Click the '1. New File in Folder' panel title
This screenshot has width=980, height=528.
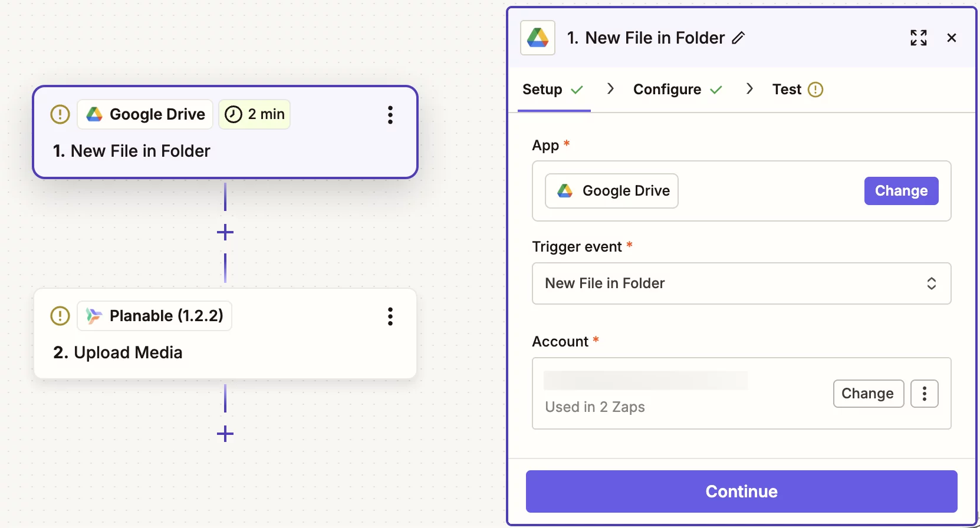click(x=646, y=38)
